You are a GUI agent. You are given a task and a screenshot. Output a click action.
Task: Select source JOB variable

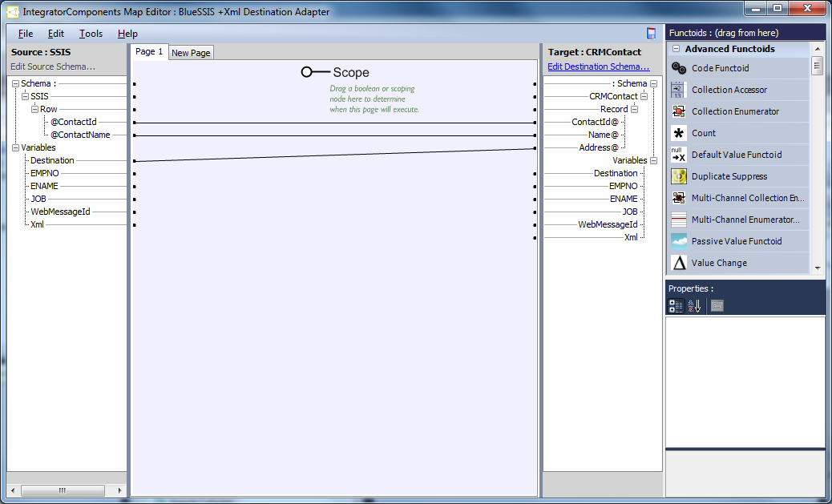[x=38, y=199]
